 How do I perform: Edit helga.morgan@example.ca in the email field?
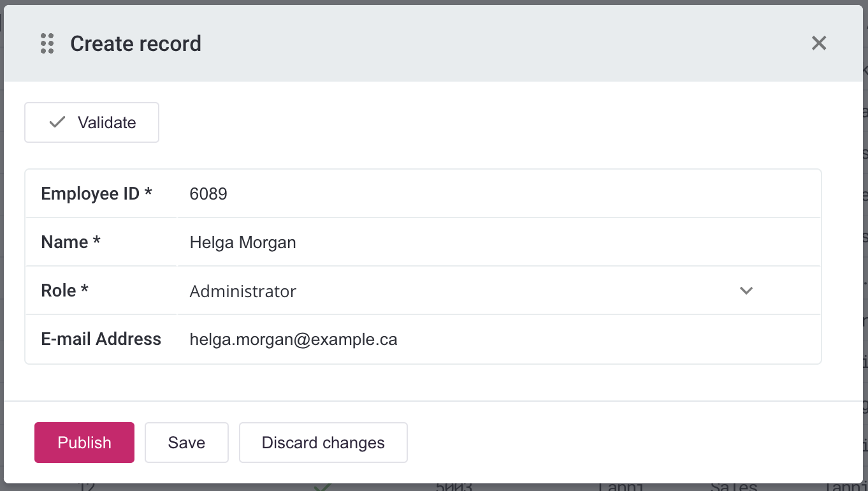pyautogui.click(x=293, y=339)
